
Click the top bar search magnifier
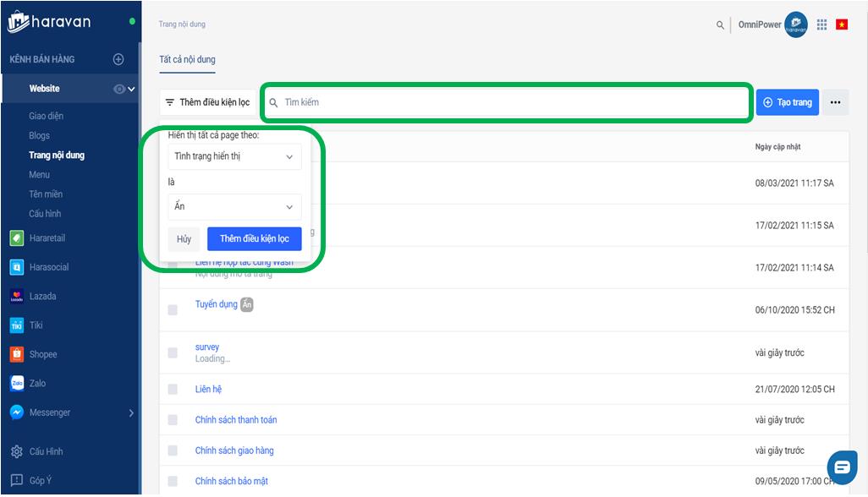click(720, 25)
